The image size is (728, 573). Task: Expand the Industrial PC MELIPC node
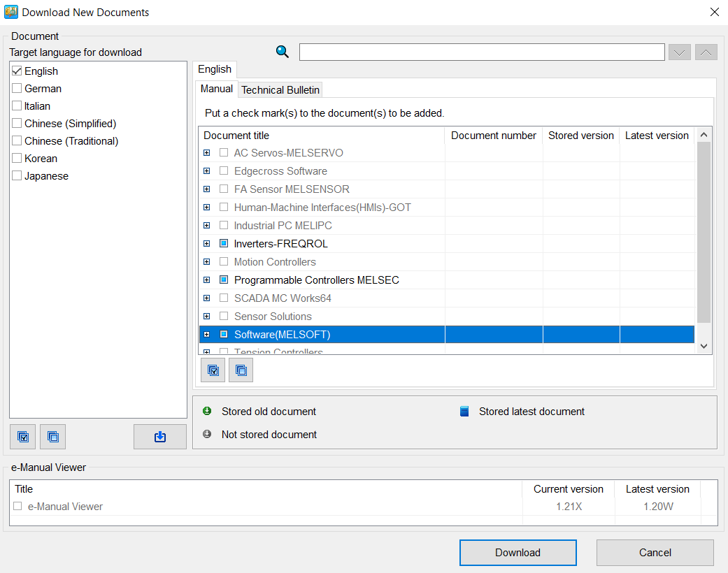207,225
